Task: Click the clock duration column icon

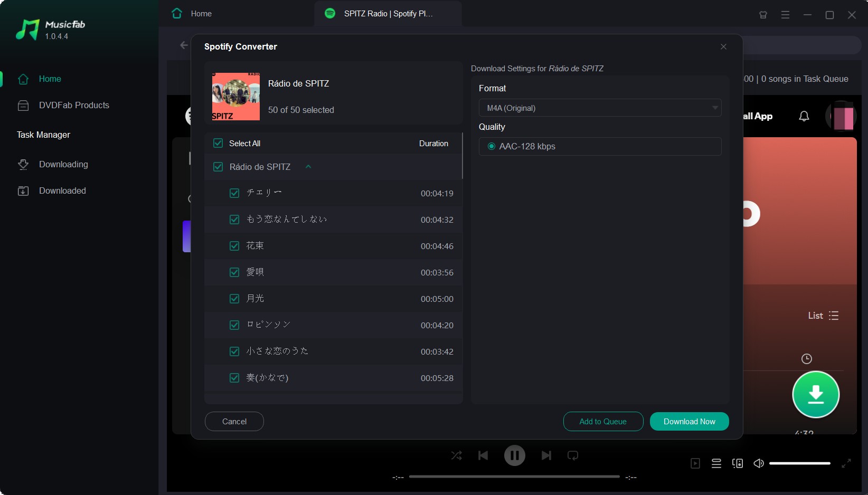Action: click(807, 359)
